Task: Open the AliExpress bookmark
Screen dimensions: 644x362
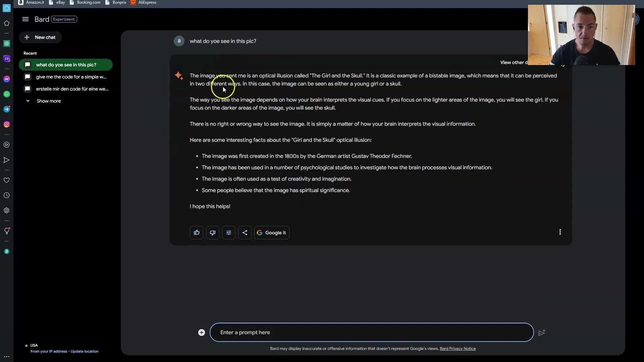Action: 144,2
